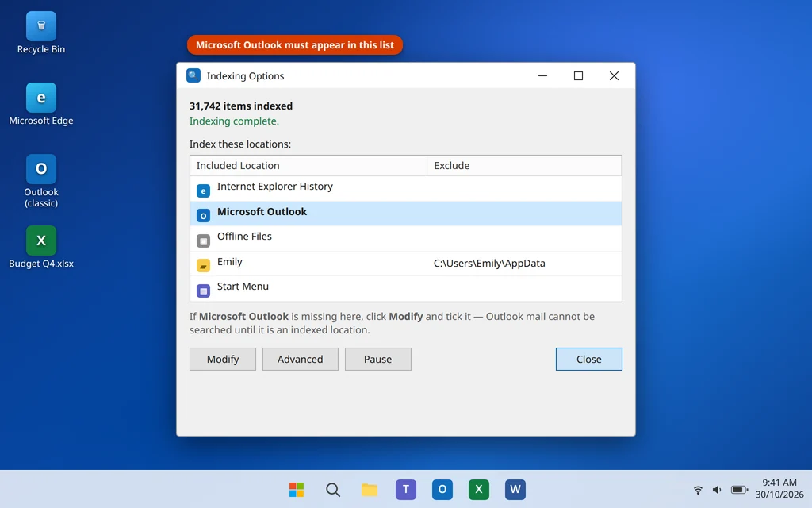
Task: Click the Modify button
Action: pos(223,360)
